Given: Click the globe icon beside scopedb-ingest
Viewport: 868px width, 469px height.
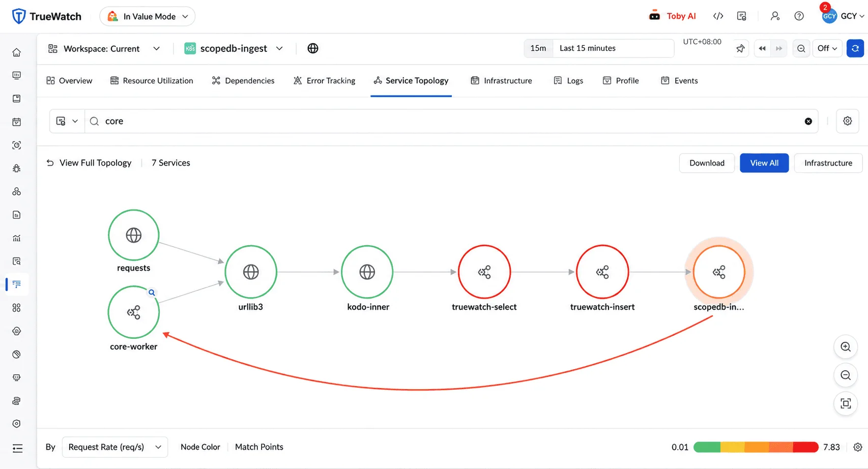Looking at the screenshot, I should tap(313, 48).
